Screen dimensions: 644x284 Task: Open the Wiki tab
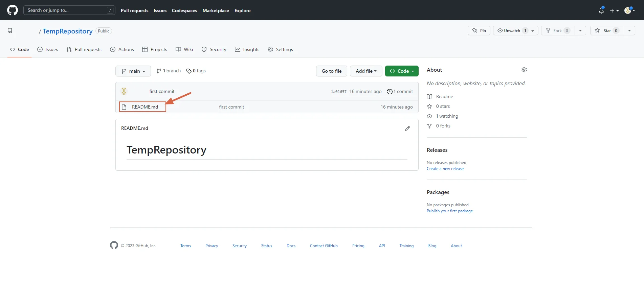pos(184,49)
